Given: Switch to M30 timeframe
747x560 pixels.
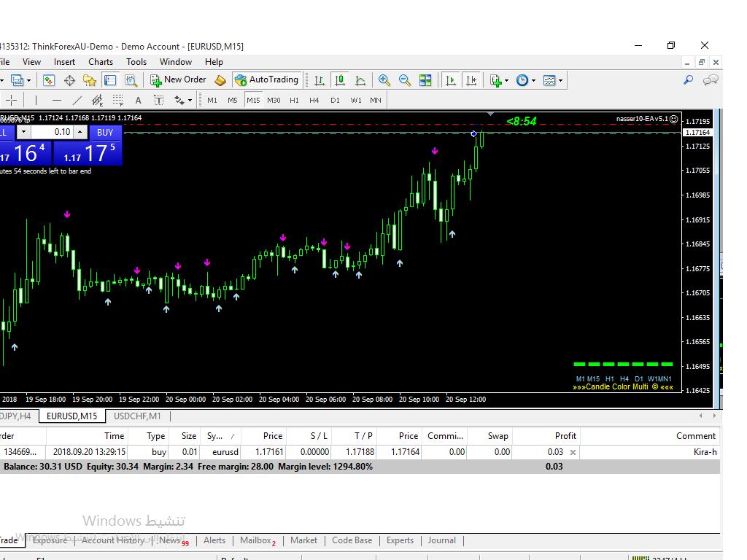Looking at the screenshot, I should pyautogui.click(x=274, y=100).
